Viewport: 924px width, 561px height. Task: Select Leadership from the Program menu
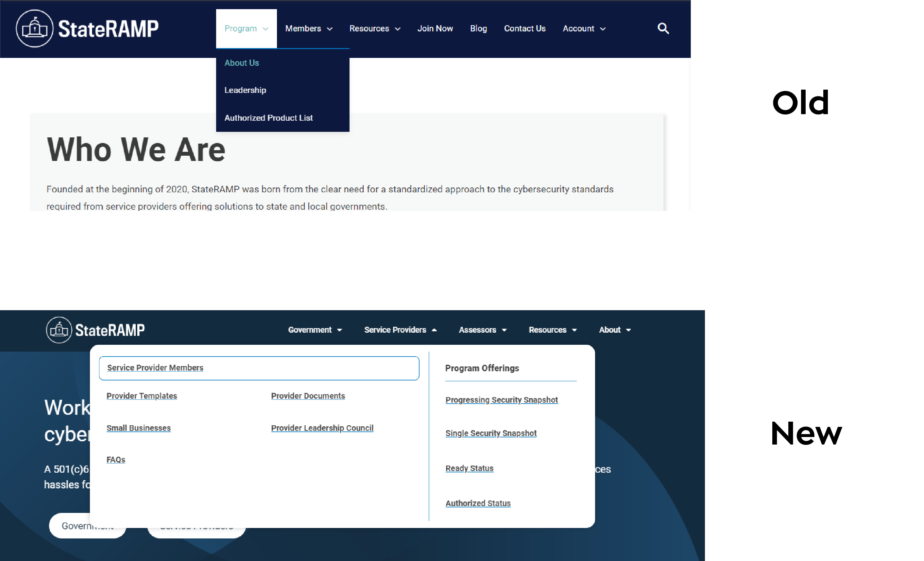click(245, 90)
